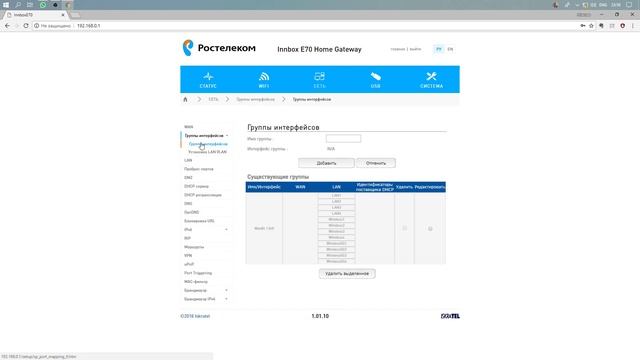Click the version text 1.01.10 in footer
The width and height of the screenshot is (640, 360).
[320, 316]
